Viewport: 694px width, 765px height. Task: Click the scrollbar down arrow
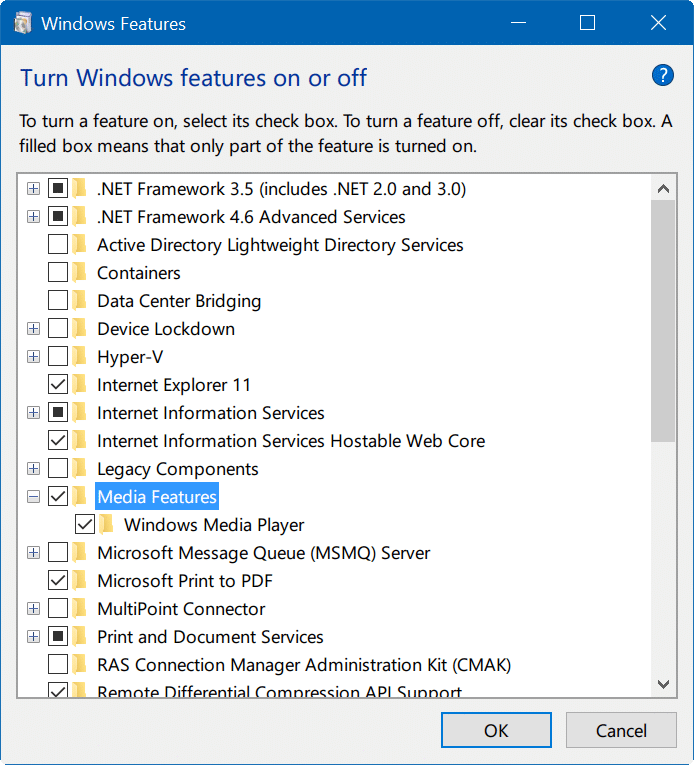(663, 684)
